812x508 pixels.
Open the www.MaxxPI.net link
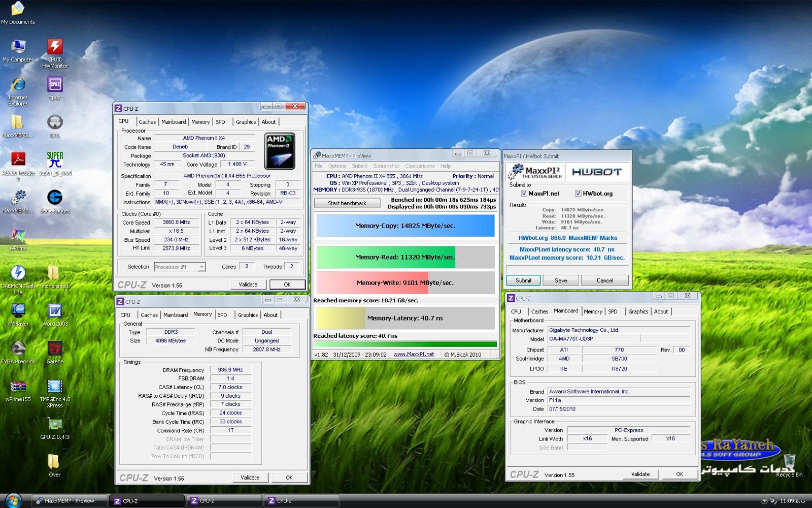pyautogui.click(x=414, y=355)
